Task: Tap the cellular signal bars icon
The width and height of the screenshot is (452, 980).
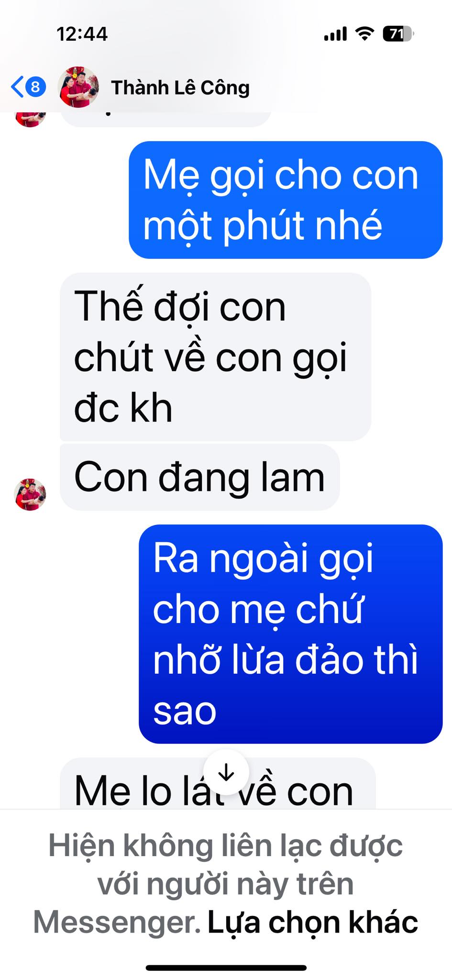Action: click(335, 34)
